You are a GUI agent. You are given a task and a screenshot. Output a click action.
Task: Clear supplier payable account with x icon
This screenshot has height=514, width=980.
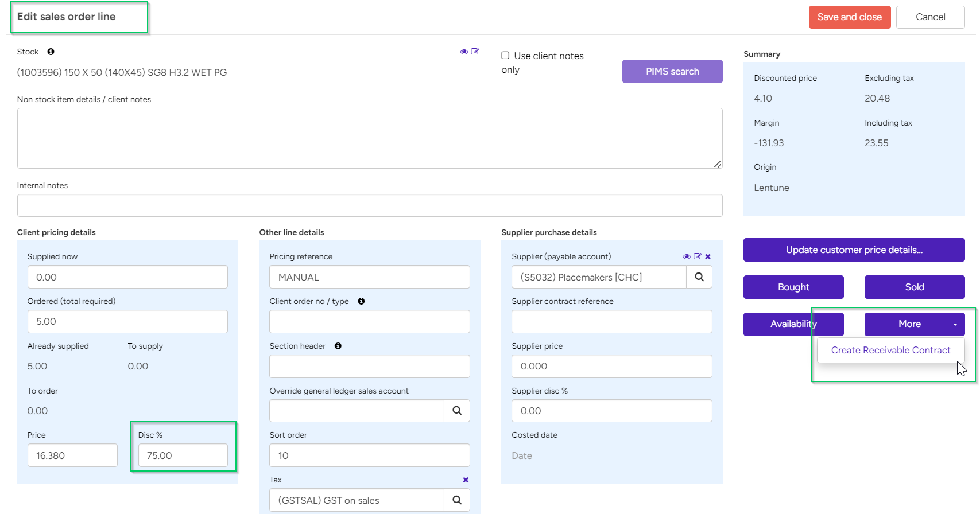(708, 256)
